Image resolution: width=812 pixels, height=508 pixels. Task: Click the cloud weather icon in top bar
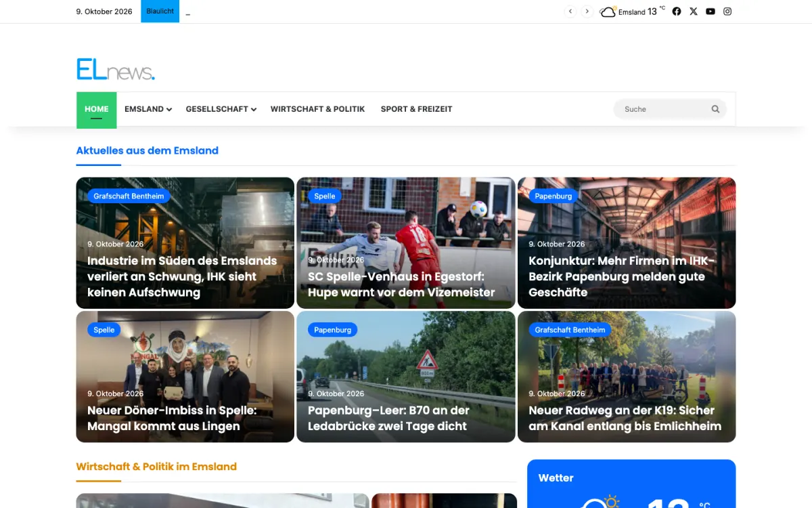click(608, 12)
